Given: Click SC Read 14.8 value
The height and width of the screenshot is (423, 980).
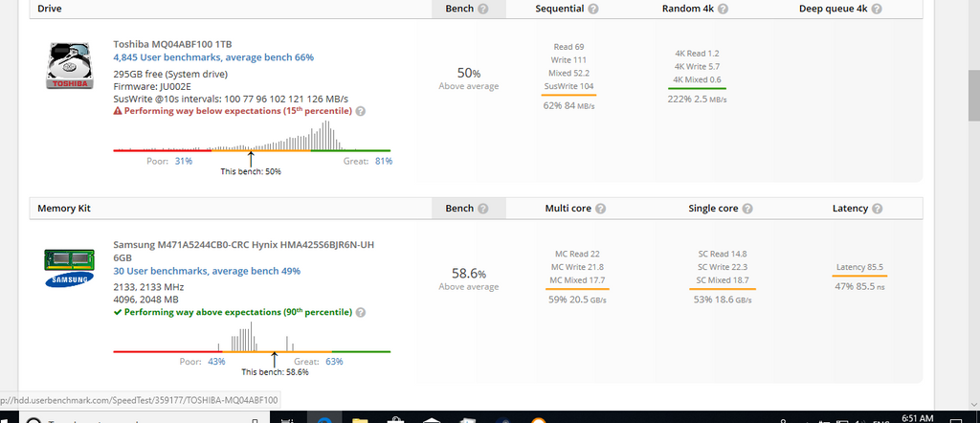Looking at the screenshot, I should click(x=723, y=255).
